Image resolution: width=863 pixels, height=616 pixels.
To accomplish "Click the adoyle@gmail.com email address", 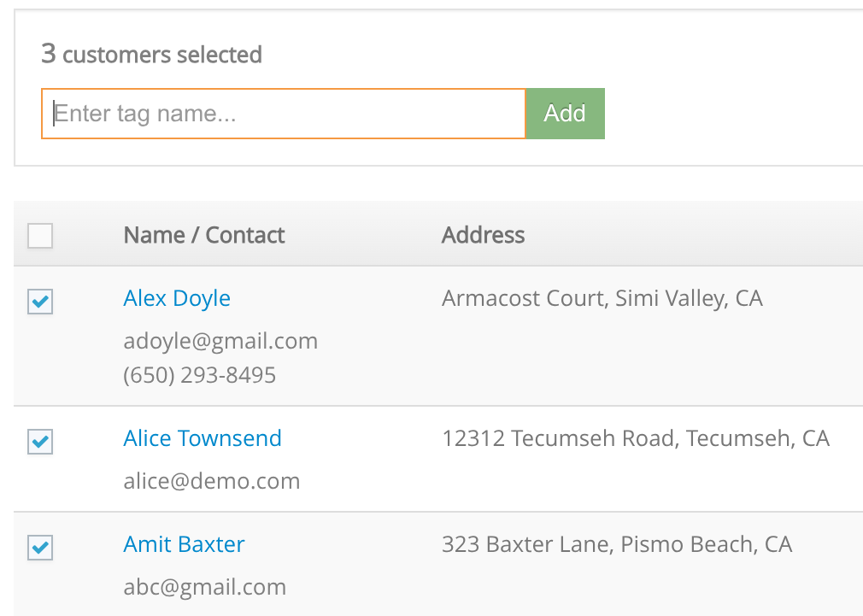I will pyautogui.click(x=220, y=341).
